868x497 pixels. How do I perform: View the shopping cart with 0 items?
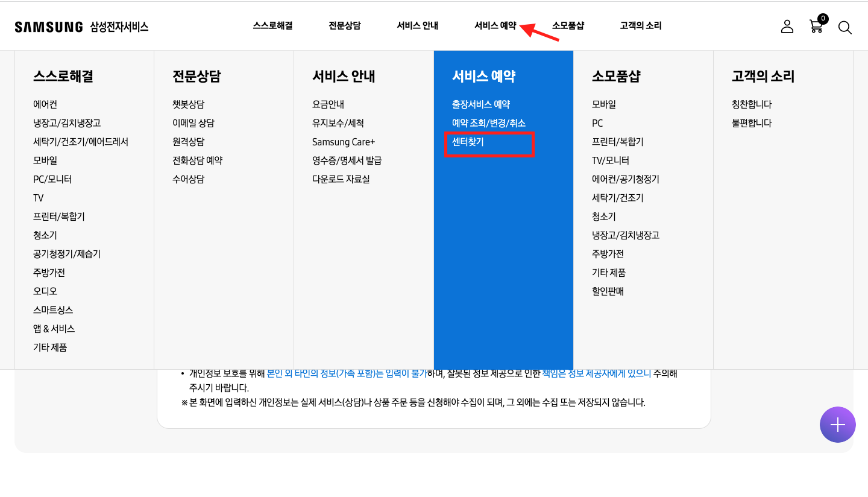[x=816, y=27]
